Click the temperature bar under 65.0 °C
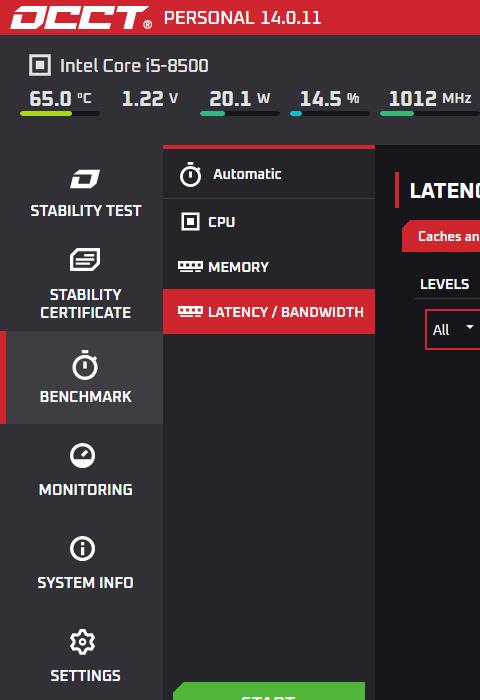 click(x=60, y=113)
